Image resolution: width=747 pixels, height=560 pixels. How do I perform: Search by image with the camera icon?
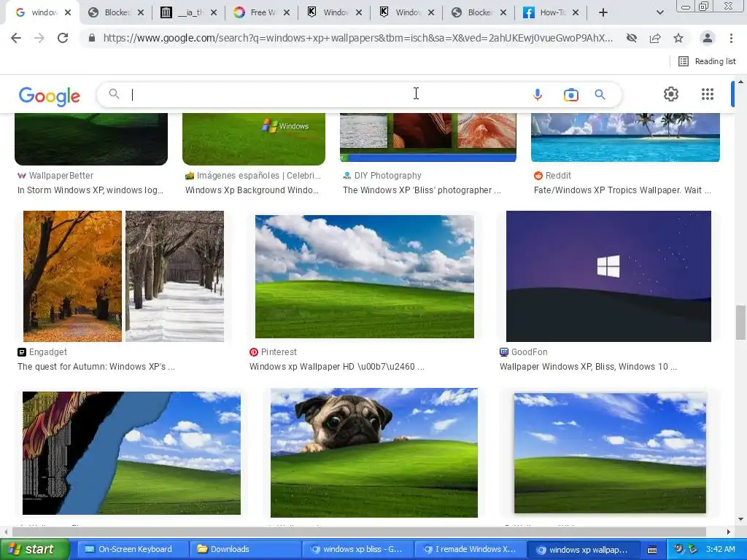(570, 95)
